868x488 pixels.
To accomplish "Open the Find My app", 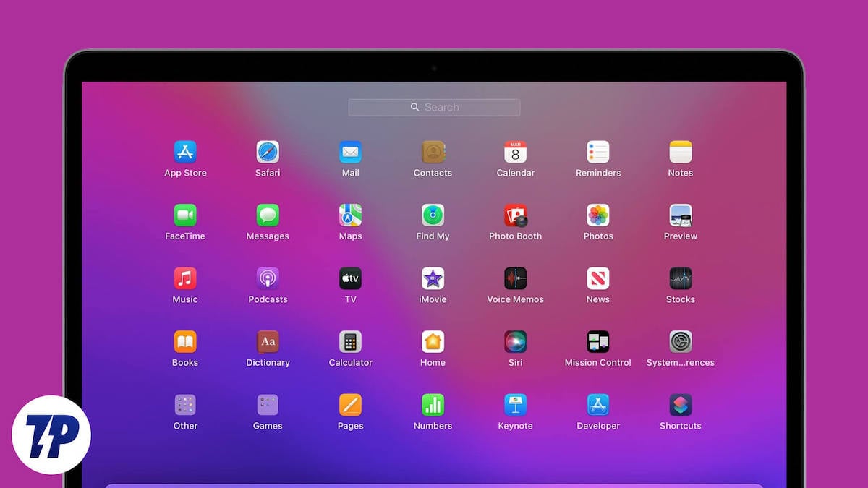I will click(x=433, y=215).
